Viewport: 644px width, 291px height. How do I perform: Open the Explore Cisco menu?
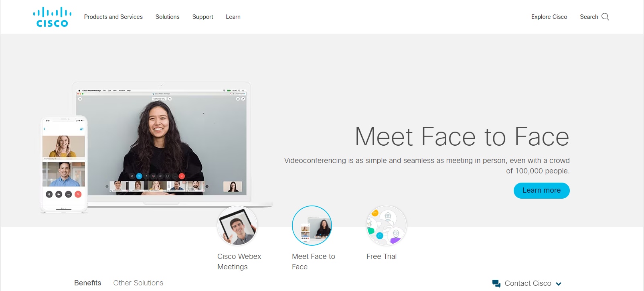(549, 17)
